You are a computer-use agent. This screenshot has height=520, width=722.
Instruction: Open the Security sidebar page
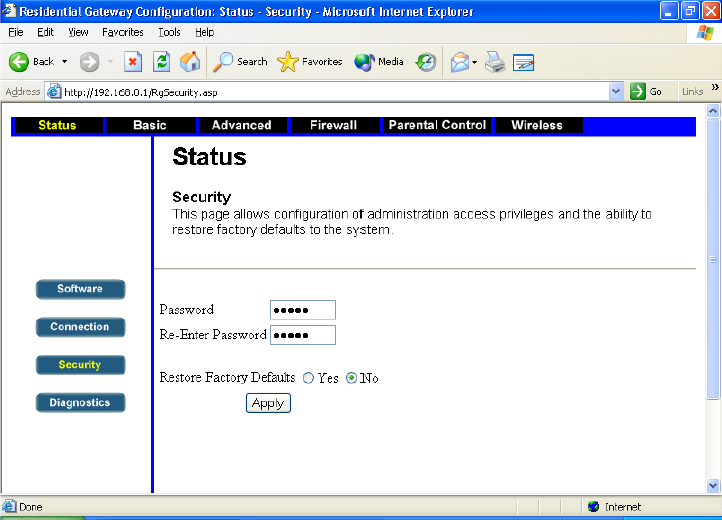[80, 365]
